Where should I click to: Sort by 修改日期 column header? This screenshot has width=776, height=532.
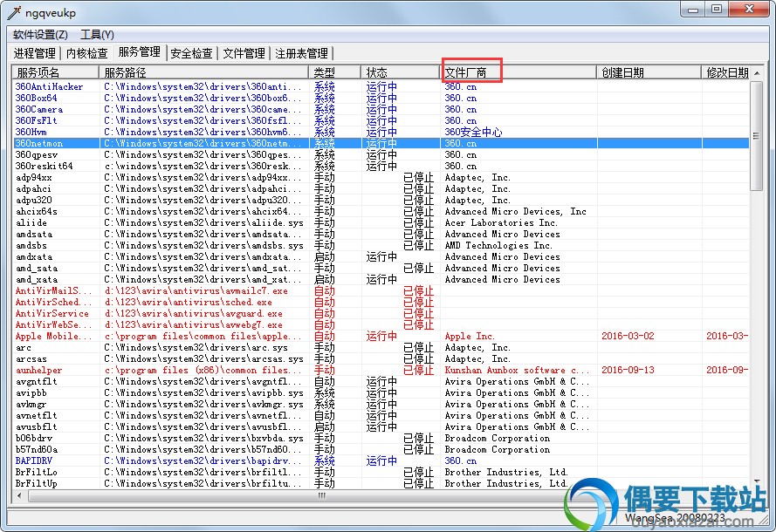pyautogui.click(x=725, y=72)
